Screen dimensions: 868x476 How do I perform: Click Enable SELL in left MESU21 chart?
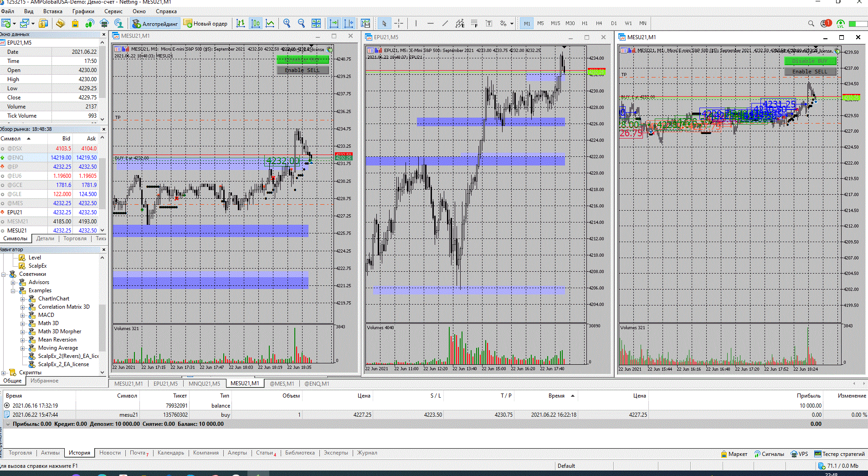click(x=303, y=70)
